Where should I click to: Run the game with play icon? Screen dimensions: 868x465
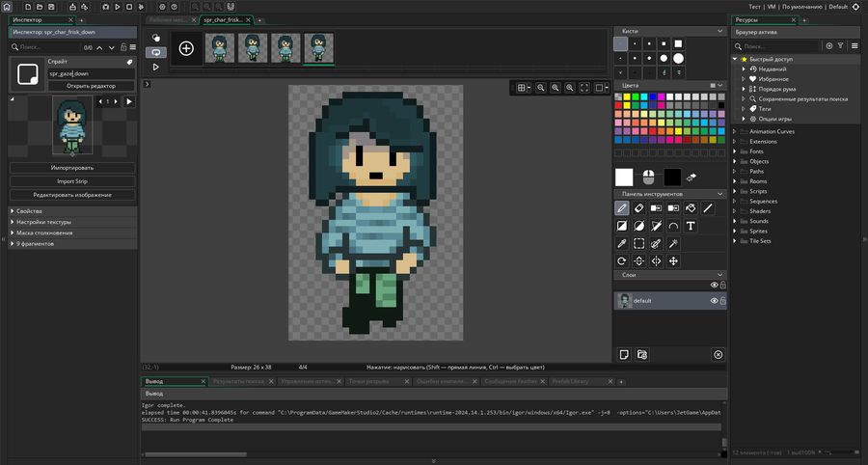pyautogui.click(x=118, y=7)
